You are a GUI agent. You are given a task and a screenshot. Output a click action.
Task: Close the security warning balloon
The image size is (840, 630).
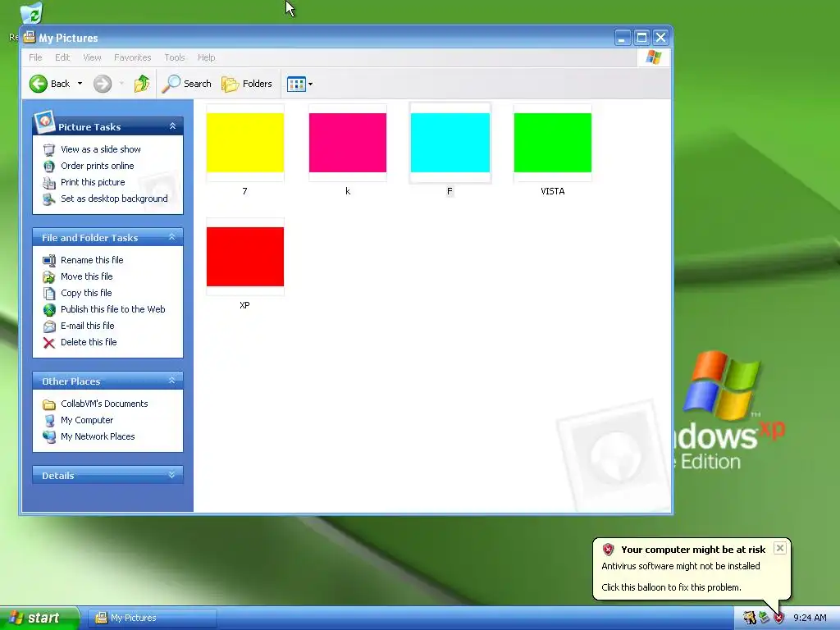point(779,548)
